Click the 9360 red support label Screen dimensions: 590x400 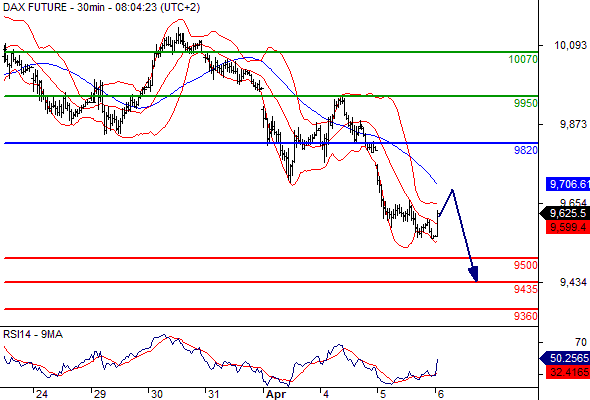click(526, 316)
